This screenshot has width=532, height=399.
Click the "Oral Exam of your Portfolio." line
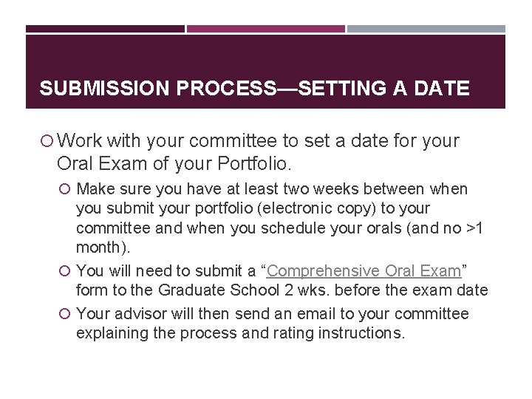tap(169, 162)
